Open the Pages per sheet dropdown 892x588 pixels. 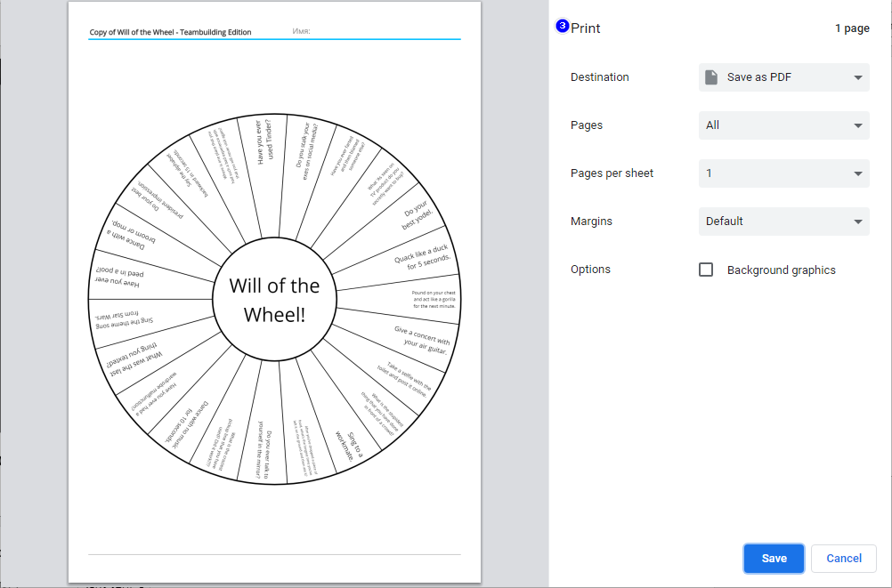point(783,173)
